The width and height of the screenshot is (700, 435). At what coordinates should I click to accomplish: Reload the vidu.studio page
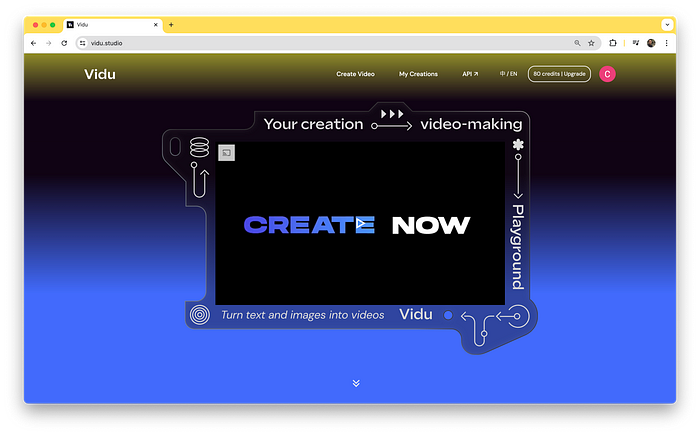pyautogui.click(x=64, y=43)
